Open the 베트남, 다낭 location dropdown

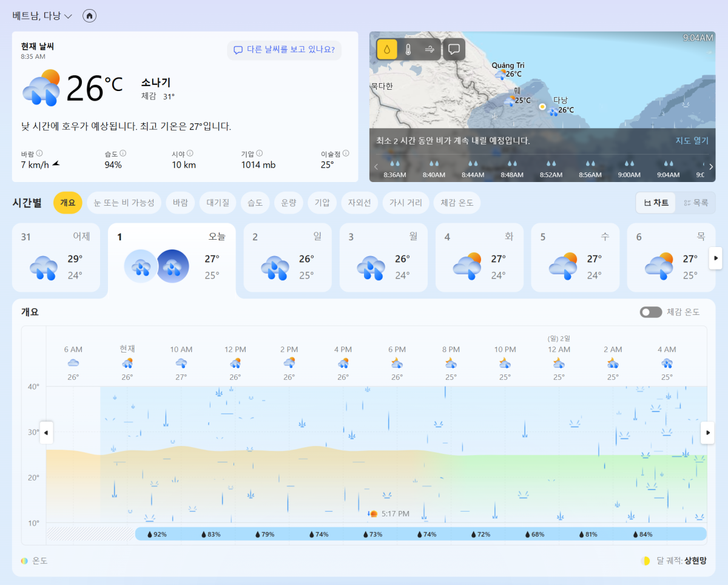[x=42, y=16]
